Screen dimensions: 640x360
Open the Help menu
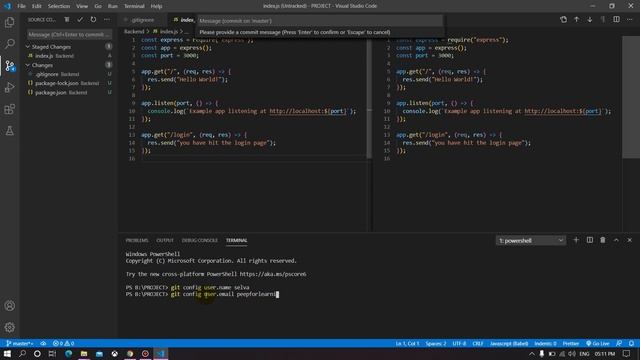click(x=156, y=6)
